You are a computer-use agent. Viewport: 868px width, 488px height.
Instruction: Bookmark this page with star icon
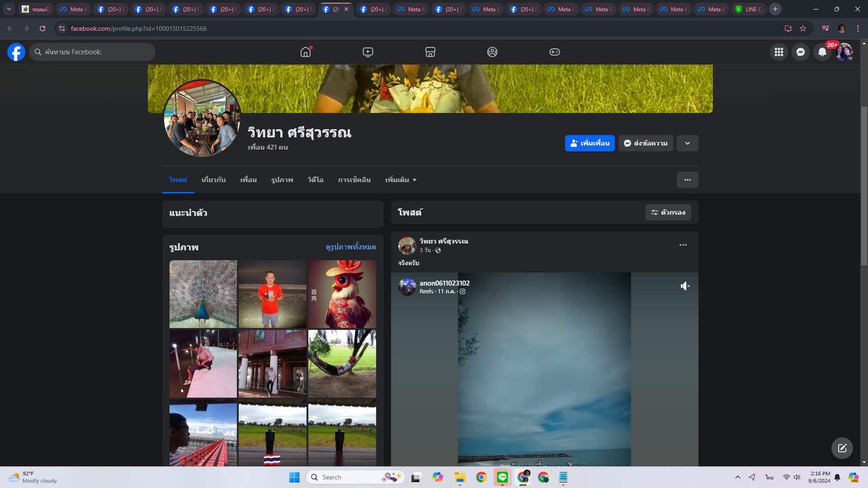(x=803, y=28)
